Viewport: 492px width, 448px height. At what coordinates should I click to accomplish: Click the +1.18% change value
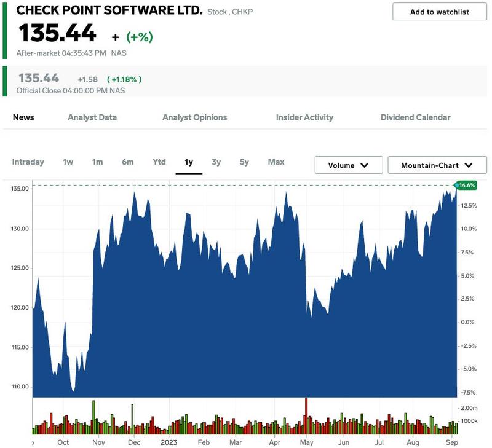click(x=124, y=79)
